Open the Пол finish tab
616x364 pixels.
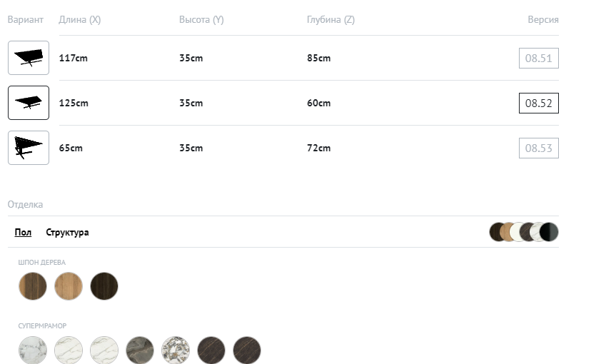(23, 233)
